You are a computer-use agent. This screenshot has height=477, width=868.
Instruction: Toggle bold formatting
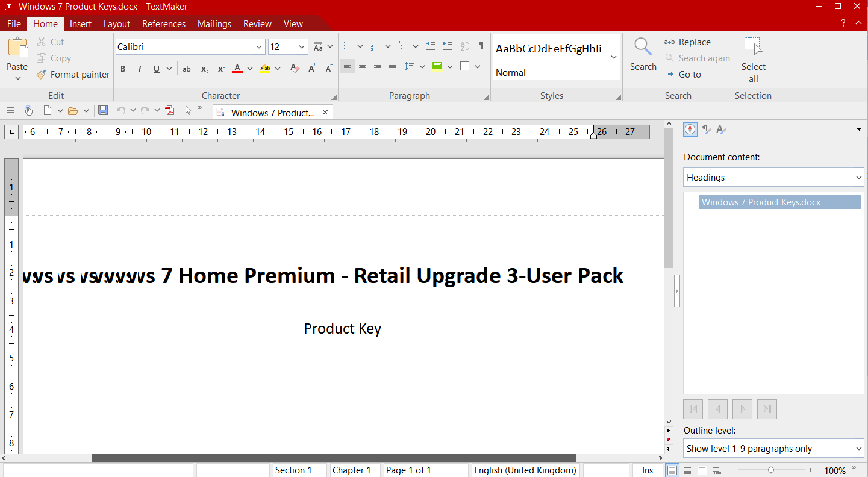coord(123,69)
